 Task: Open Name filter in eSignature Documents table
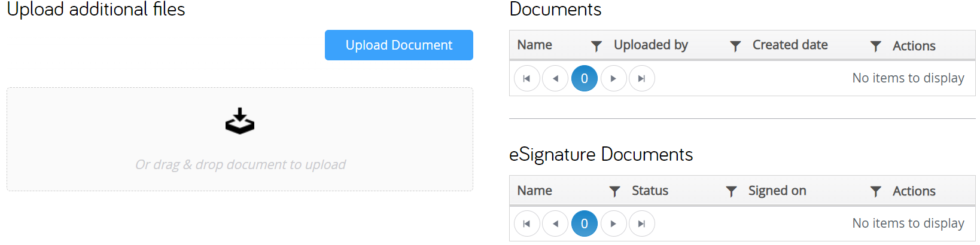point(614,191)
